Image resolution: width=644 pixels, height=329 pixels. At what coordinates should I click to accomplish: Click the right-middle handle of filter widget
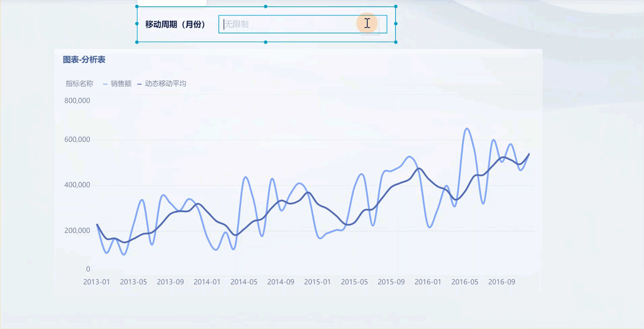396,24
